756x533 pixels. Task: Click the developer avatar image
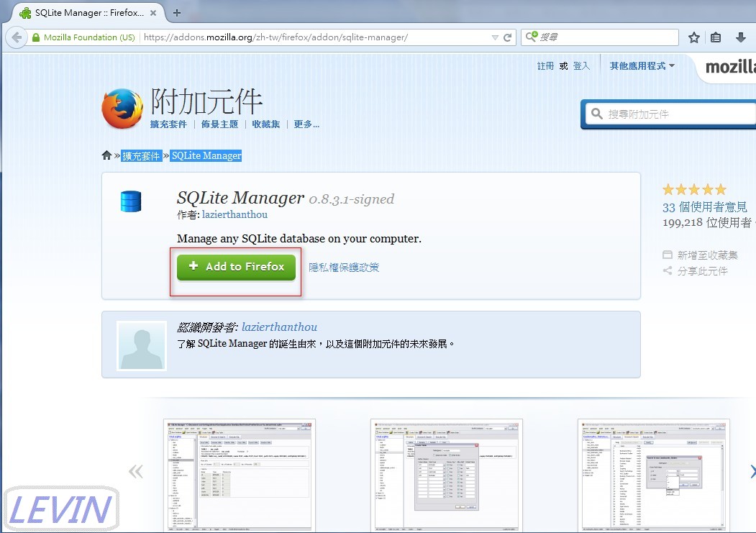tap(142, 346)
